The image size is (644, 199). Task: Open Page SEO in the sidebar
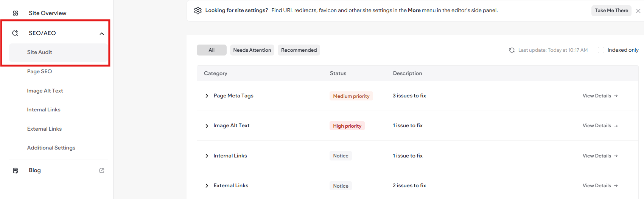39,71
